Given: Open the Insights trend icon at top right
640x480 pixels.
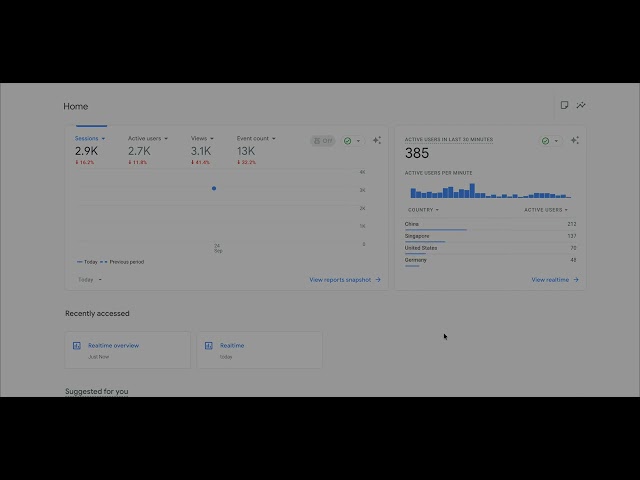Looking at the screenshot, I should point(581,105).
